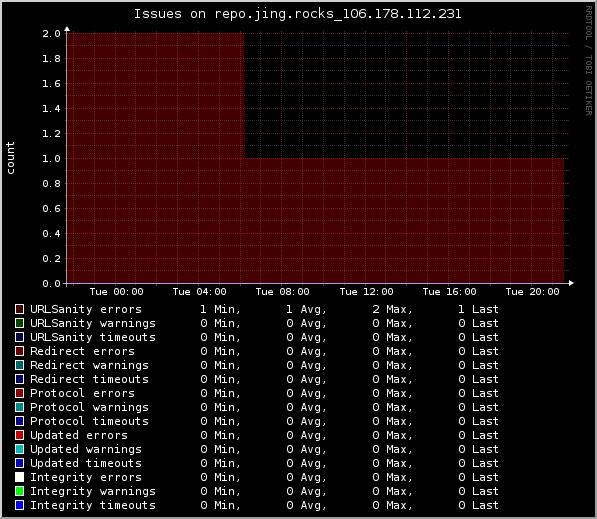Click the RRDTOOL / TOBI OETIKER watermark
Screen dimensions: 597x519
tap(589, 61)
